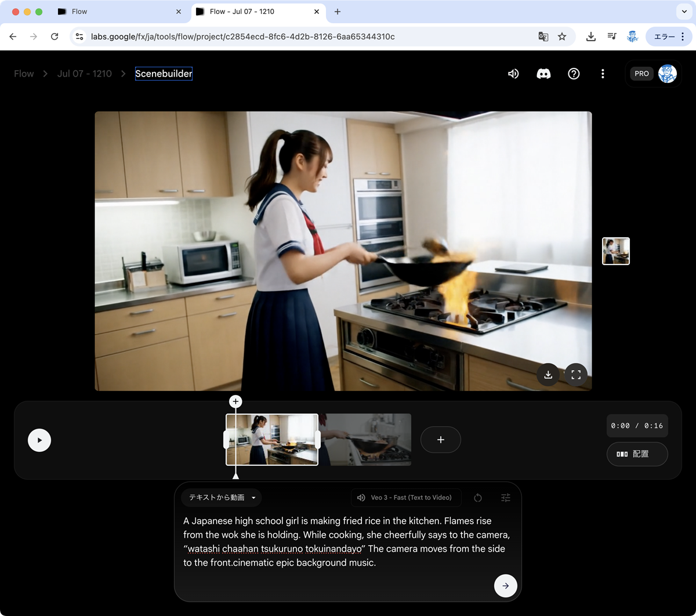Open the Jul 07 - 1210 breadcrumb
Image resolution: width=696 pixels, height=616 pixels.
coord(85,74)
